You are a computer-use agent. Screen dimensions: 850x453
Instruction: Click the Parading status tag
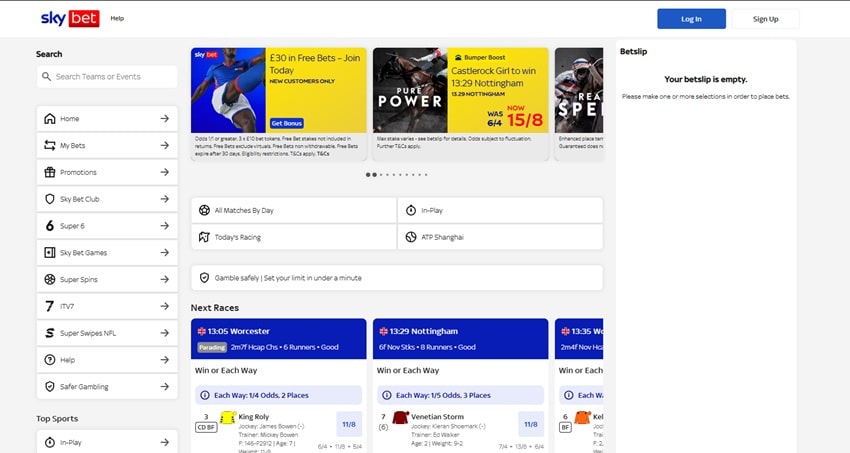click(x=212, y=347)
